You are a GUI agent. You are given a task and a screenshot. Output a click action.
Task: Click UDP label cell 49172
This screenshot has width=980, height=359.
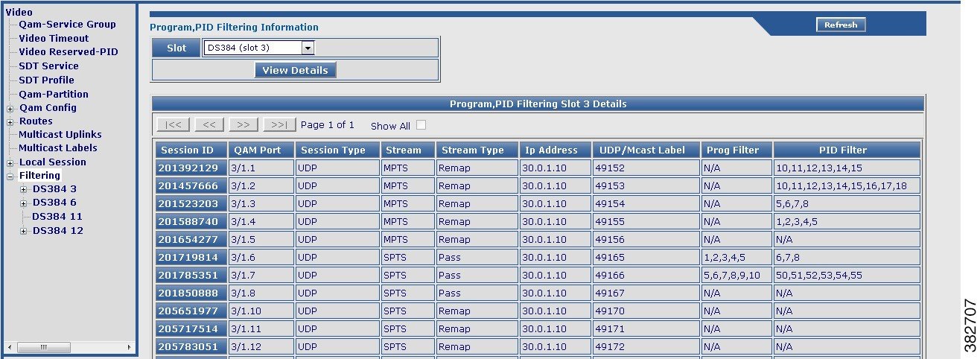pos(646,347)
